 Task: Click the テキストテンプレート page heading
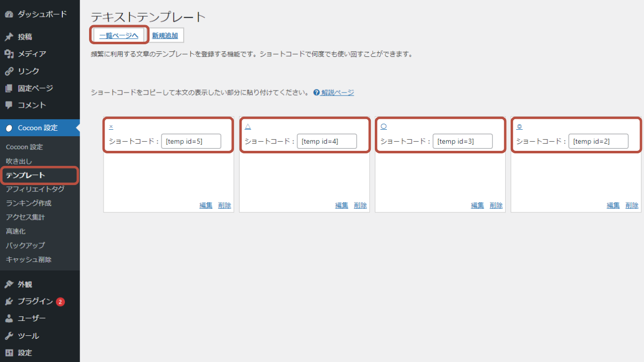(x=148, y=17)
